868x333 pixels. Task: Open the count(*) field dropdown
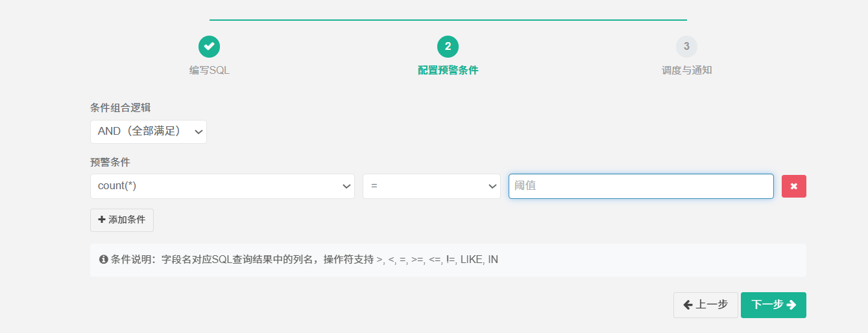[223, 186]
